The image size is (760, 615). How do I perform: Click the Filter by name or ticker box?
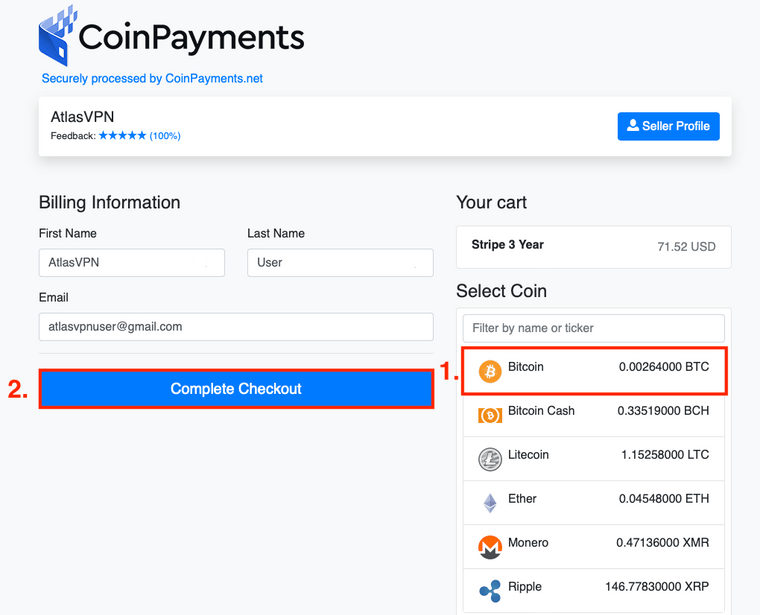(x=594, y=328)
